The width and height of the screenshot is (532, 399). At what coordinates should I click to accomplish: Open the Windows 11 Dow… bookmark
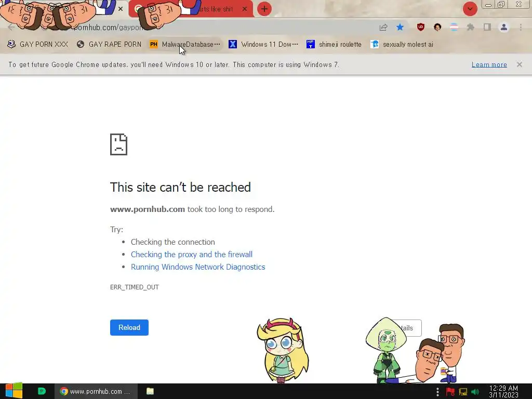pos(263,45)
